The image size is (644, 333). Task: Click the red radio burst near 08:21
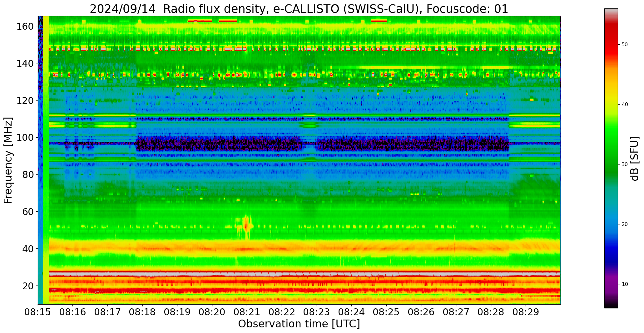(x=246, y=225)
